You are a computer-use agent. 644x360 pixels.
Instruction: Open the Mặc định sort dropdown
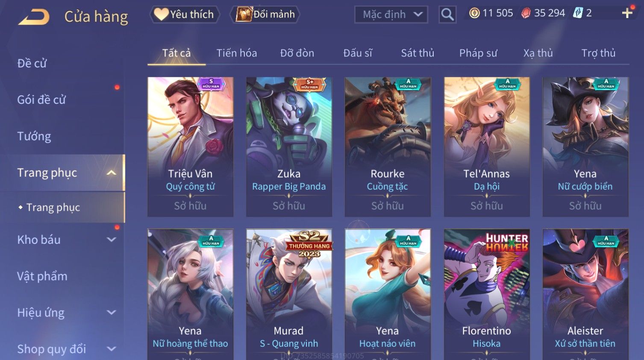391,15
